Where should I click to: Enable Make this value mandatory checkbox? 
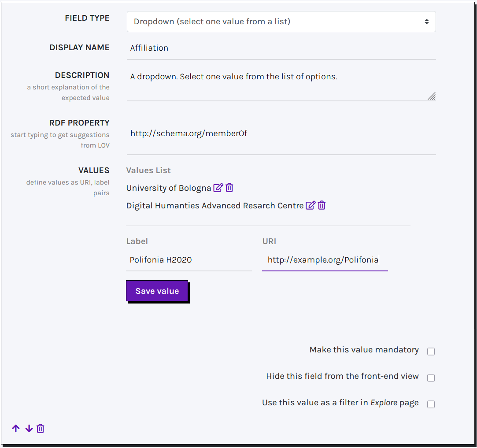(x=431, y=352)
